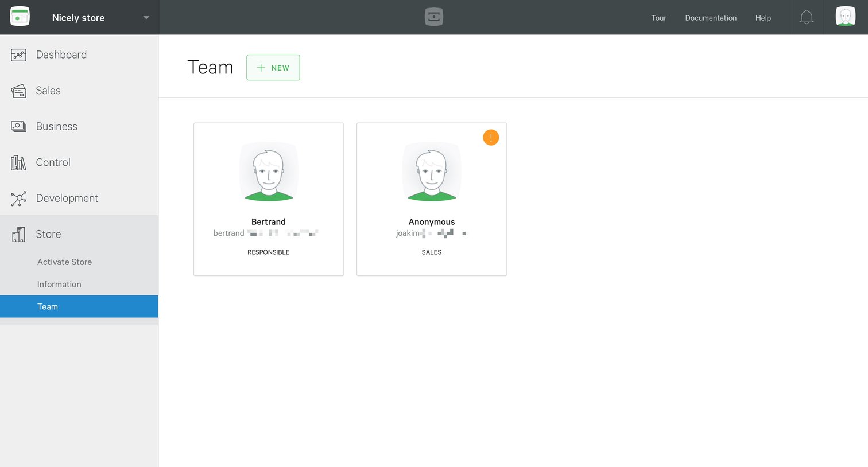Click the Tour link
This screenshot has height=467, width=868.
click(658, 18)
